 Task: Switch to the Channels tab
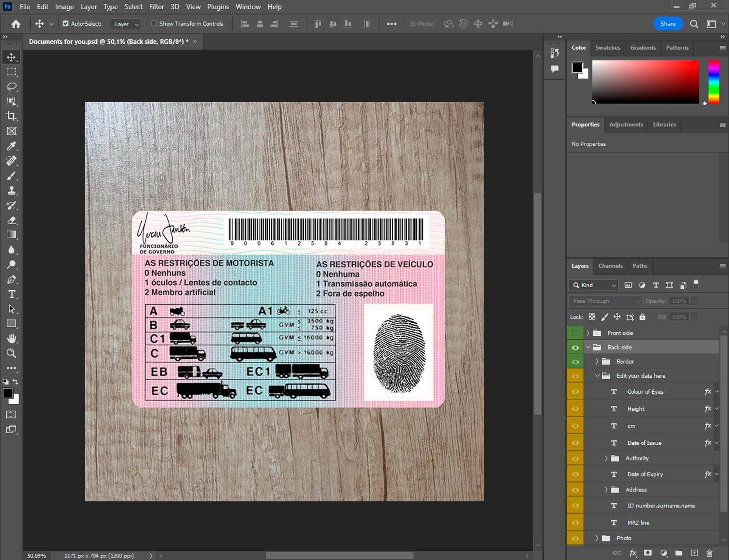610,266
